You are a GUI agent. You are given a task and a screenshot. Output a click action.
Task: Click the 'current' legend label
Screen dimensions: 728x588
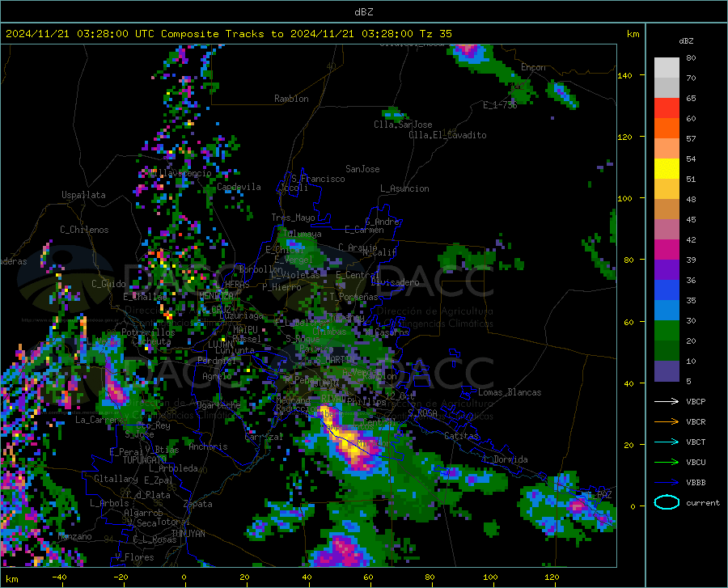(703, 502)
